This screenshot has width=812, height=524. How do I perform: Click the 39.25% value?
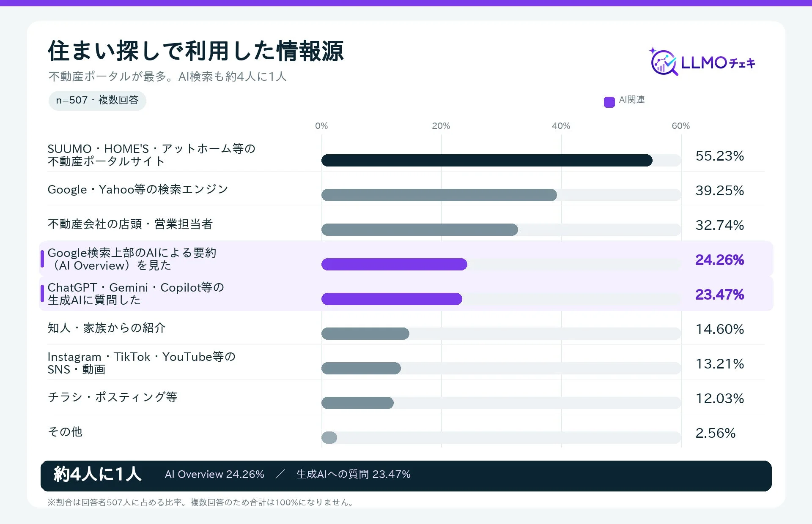tap(719, 191)
